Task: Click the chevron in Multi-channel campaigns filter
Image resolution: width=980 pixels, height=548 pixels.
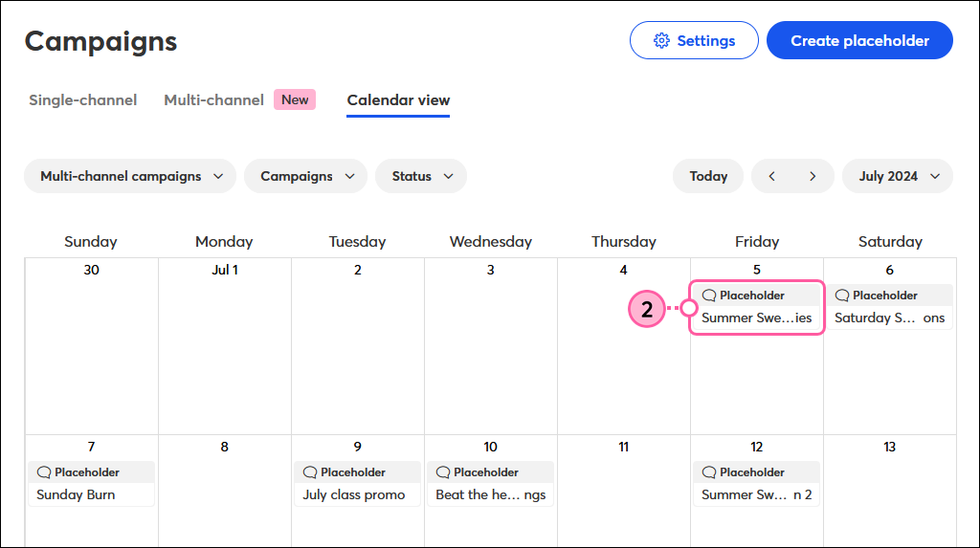Action: pyautogui.click(x=218, y=176)
